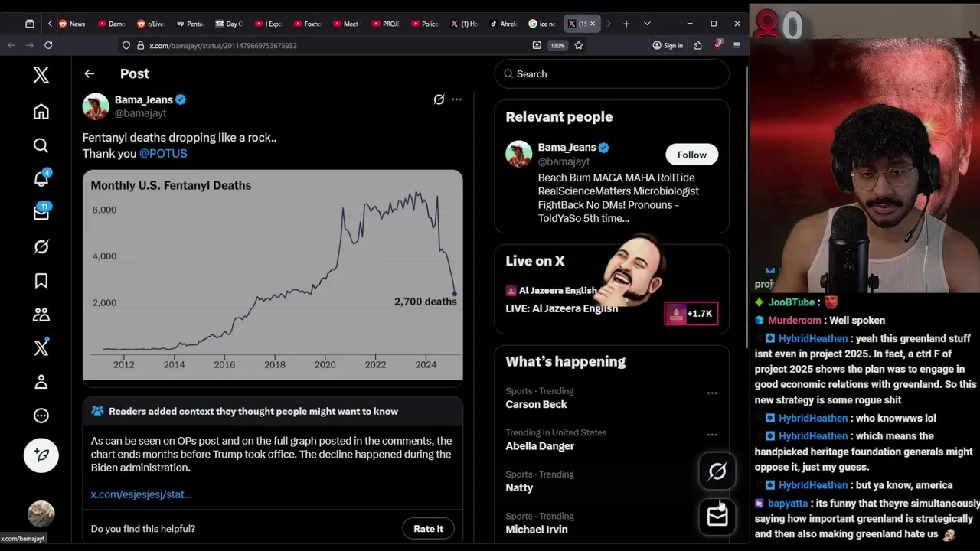Open Michael Irvin trend
980x551 pixels.
537,530
